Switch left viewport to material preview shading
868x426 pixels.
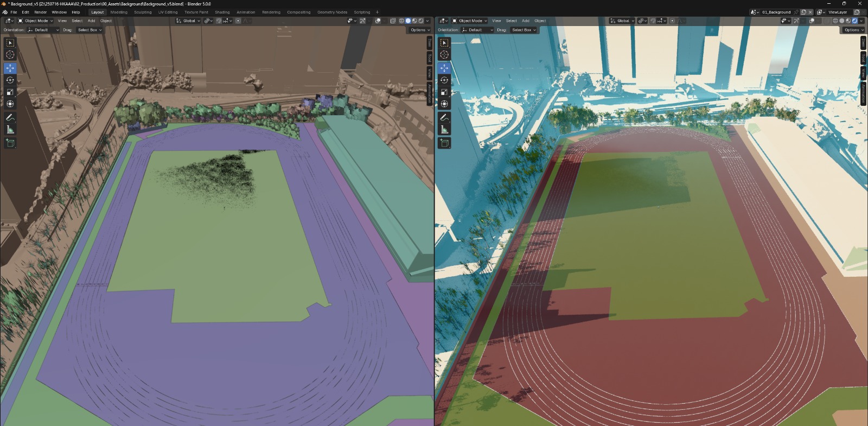(x=414, y=21)
